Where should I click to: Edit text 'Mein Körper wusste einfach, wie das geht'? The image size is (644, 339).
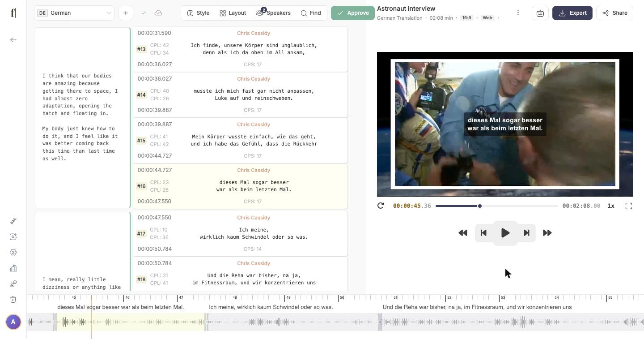(x=254, y=137)
